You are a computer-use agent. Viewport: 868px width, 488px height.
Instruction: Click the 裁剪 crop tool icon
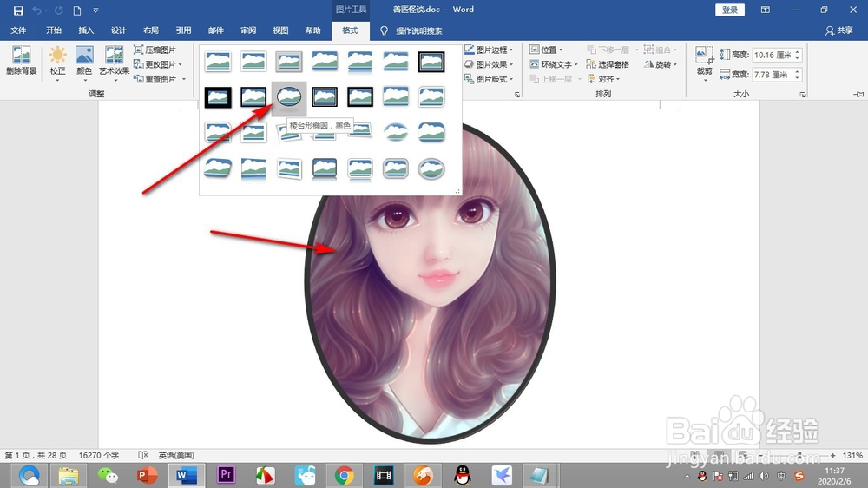point(704,56)
